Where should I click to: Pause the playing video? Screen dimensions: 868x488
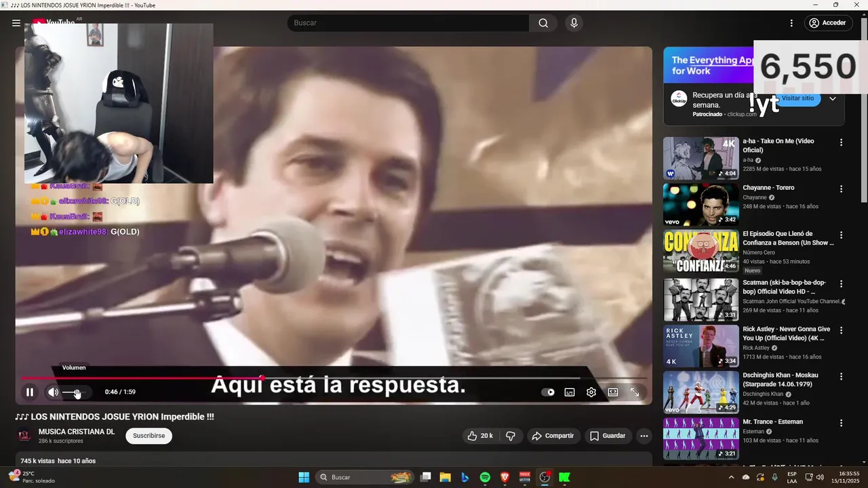pos(30,392)
